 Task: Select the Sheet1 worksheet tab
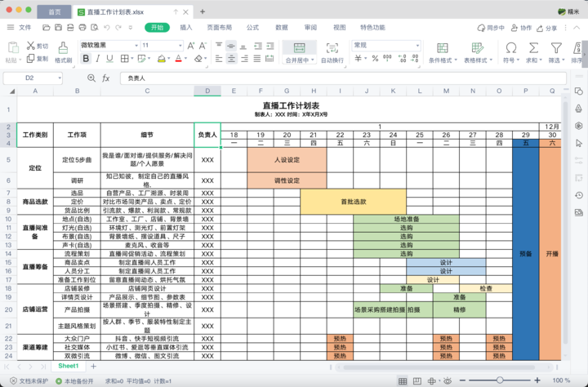click(x=69, y=366)
